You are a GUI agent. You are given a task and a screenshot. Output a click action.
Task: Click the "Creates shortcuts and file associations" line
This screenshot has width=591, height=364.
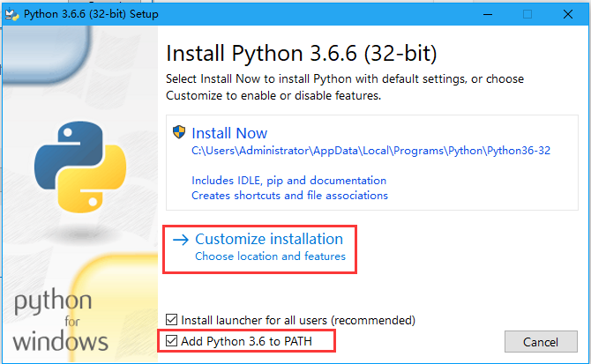coord(289,195)
